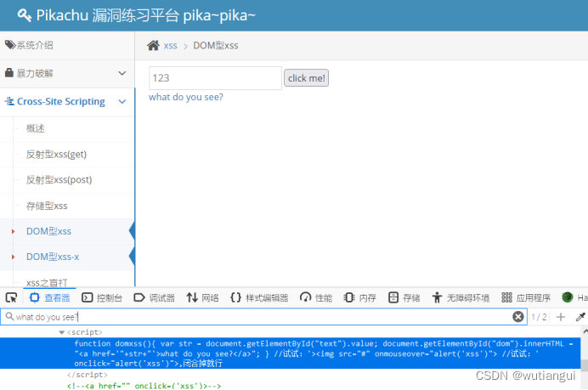The width and height of the screenshot is (588, 390).
Task: Click the memory (内存) chip icon
Action: (x=348, y=297)
